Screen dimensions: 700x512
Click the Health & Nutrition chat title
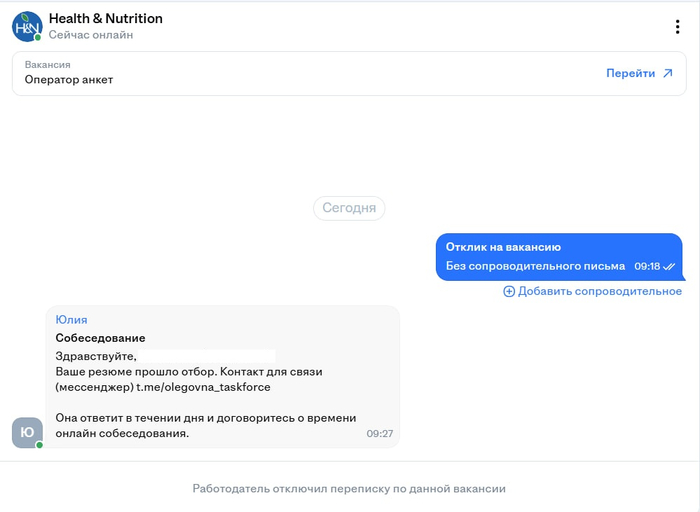coord(105,18)
